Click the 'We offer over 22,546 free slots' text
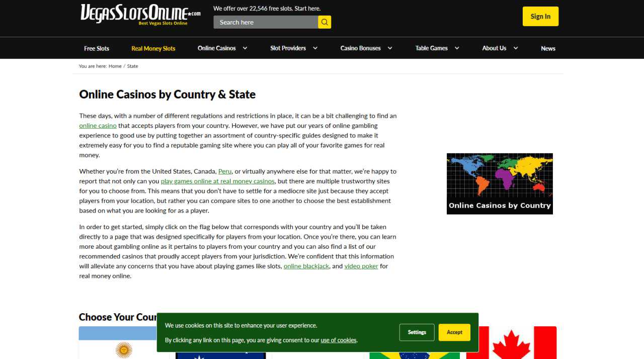The height and width of the screenshot is (359, 644). pos(267,9)
